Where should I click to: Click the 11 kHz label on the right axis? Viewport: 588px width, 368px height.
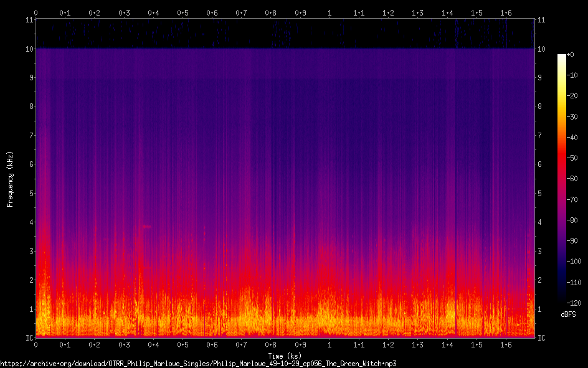pyautogui.click(x=542, y=20)
